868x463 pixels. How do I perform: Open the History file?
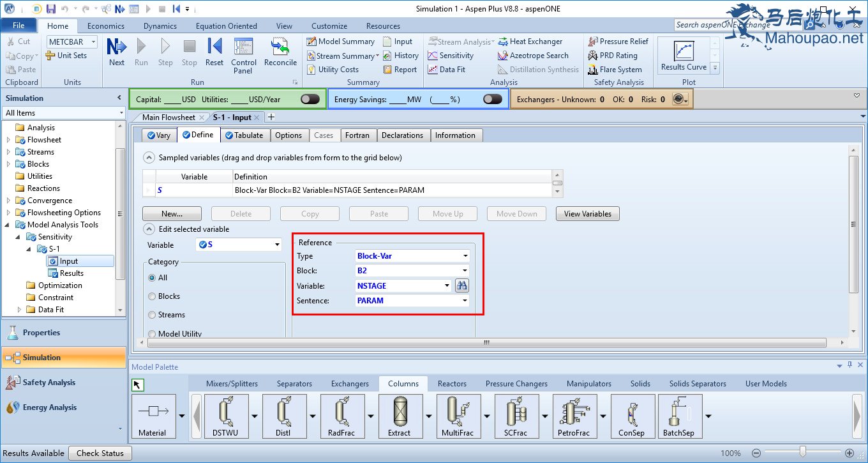[400, 56]
